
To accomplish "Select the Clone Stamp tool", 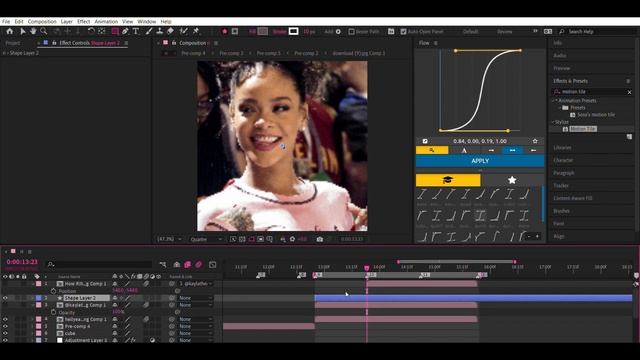I will click(160, 31).
